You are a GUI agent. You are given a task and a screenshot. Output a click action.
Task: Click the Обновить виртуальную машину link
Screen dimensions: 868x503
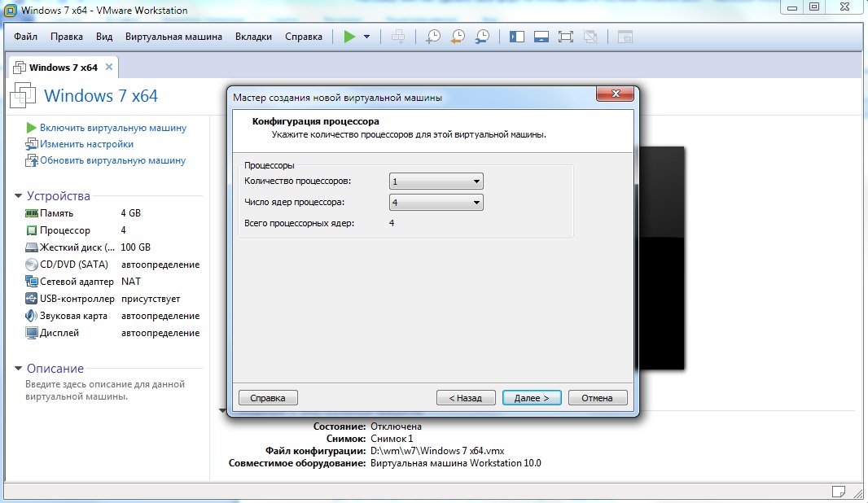113,160
